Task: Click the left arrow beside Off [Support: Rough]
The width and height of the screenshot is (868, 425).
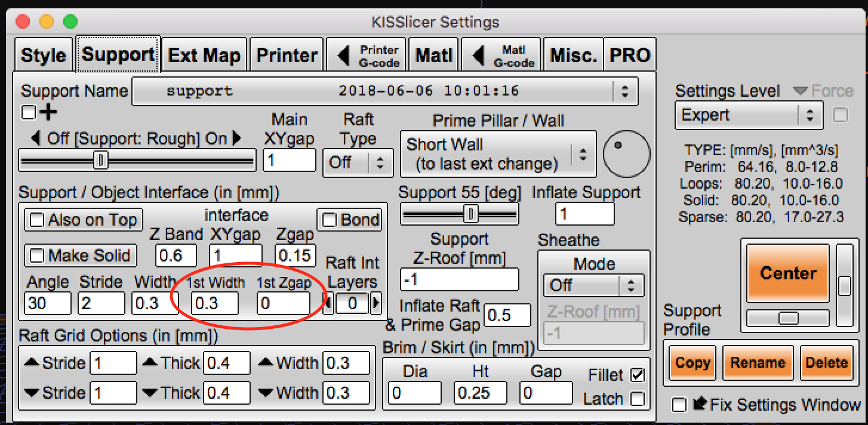Action: point(36,138)
